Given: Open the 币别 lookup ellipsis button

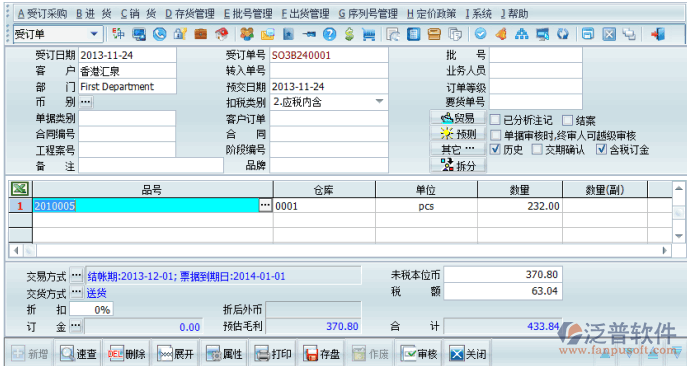Looking at the screenshot, I should pyautogui.click(x=85, y=102).
